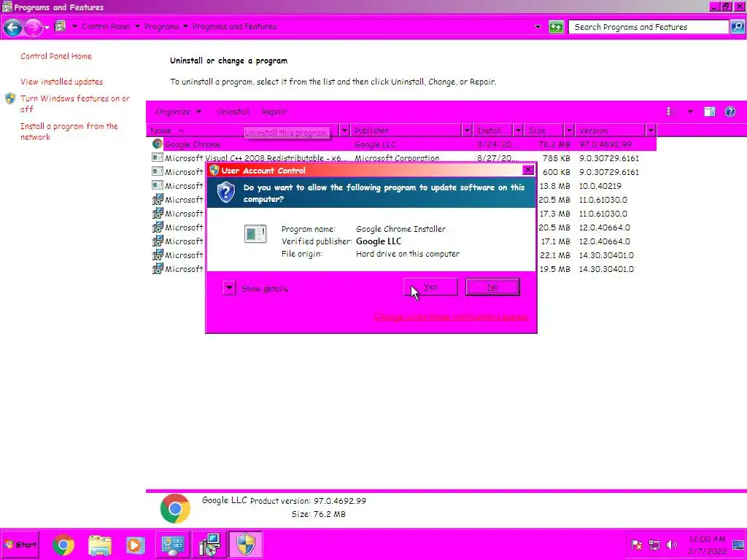The width and height of the screenshot is (747, 560).
Task: Open Google Chrome from the taskbar
Action: 63,545
